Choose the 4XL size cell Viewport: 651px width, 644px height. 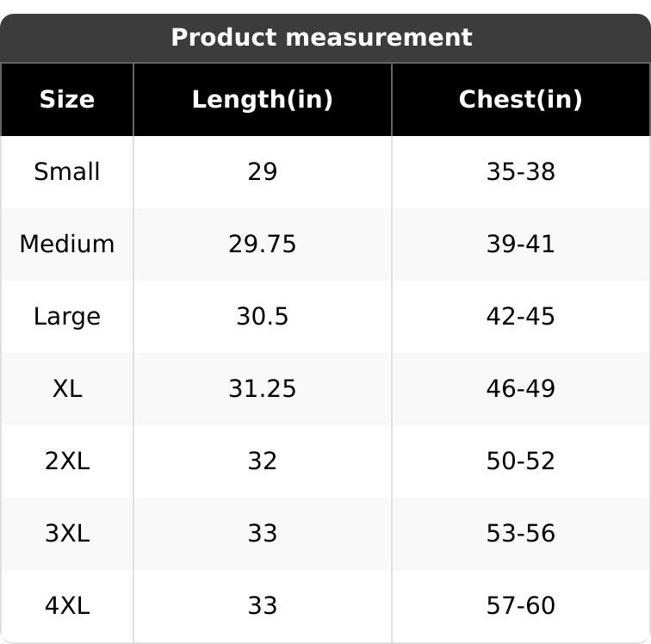point(67,606)
